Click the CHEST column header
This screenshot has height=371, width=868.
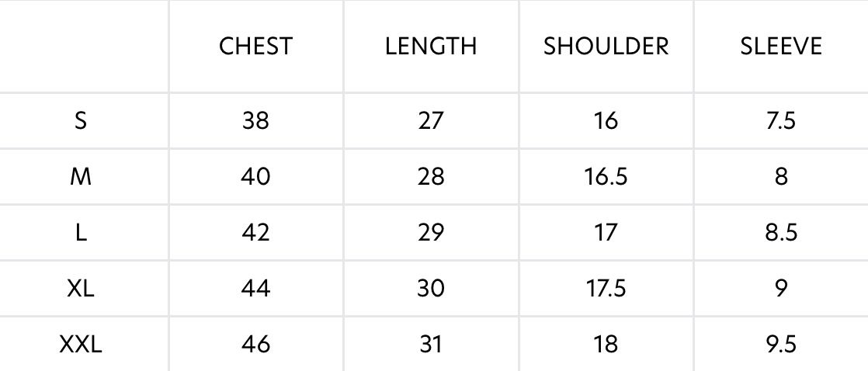(x=255, y=47)
